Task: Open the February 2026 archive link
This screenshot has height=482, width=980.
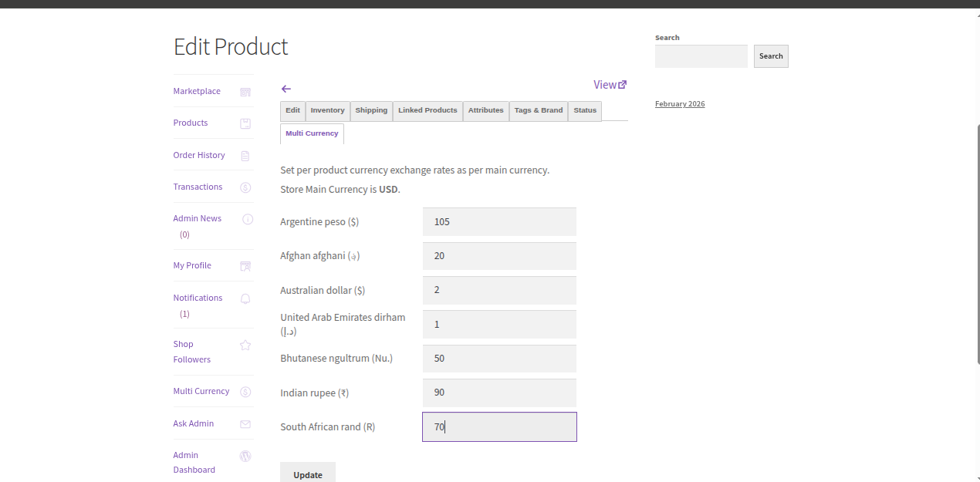Action: [680, 104]
